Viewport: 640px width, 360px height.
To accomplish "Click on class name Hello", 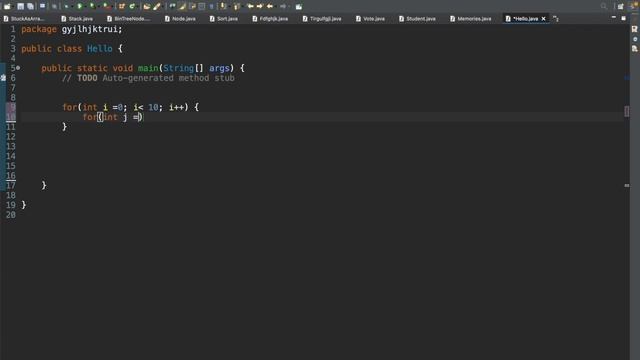I will click(x=100, y=49).
